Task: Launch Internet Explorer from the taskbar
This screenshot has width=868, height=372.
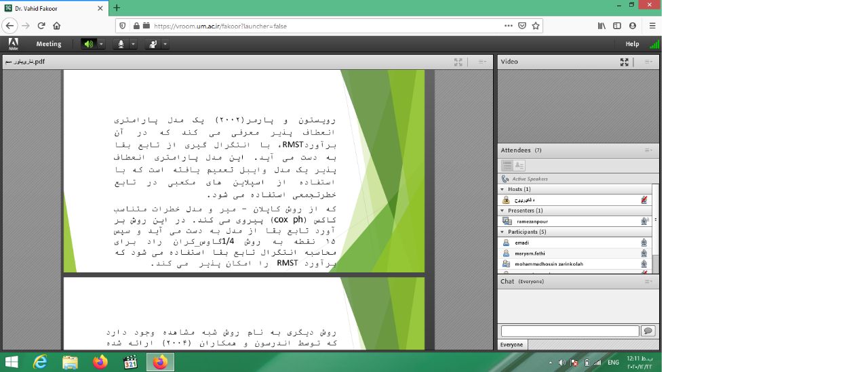Action: 41,363
